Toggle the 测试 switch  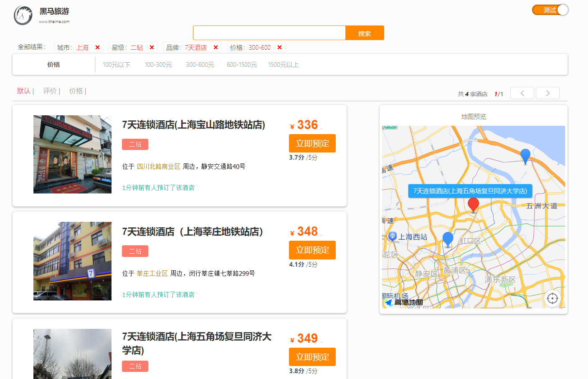(550, 10)
